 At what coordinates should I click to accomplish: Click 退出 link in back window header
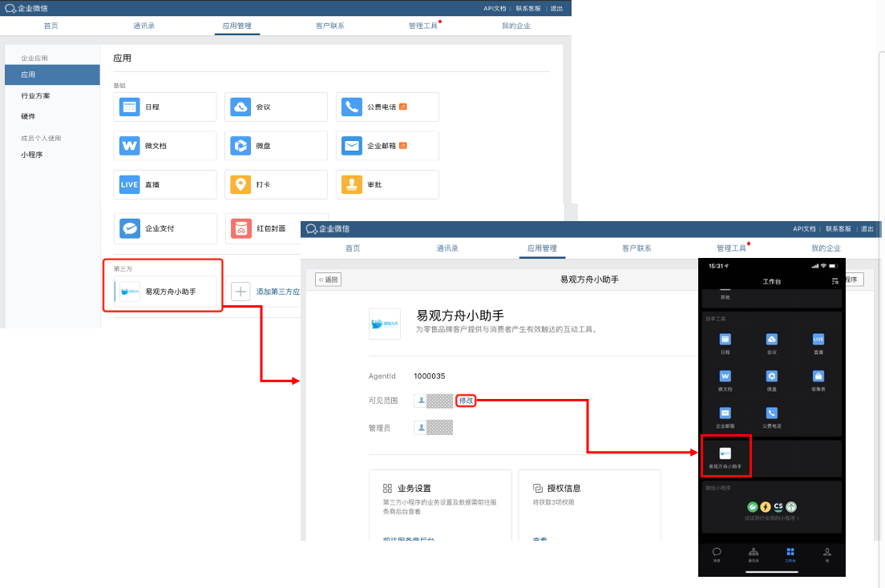point(557,9)
